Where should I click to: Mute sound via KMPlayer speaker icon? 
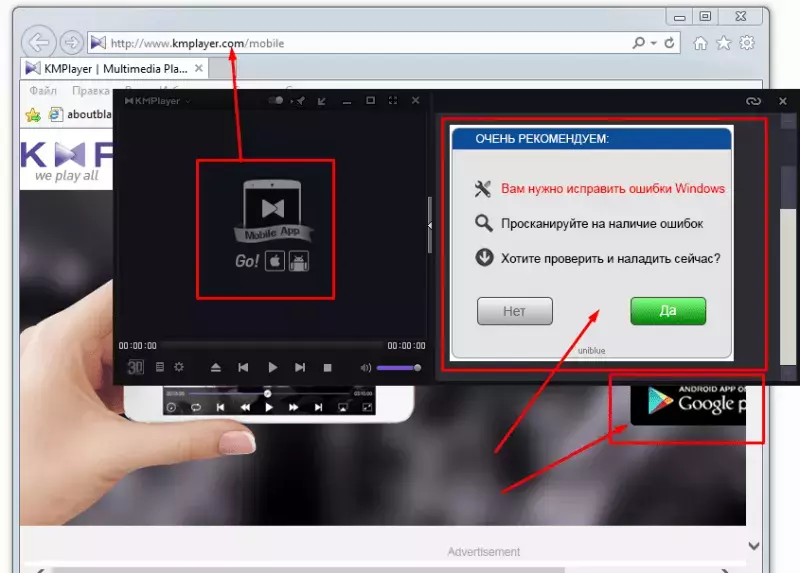point(365,368)
